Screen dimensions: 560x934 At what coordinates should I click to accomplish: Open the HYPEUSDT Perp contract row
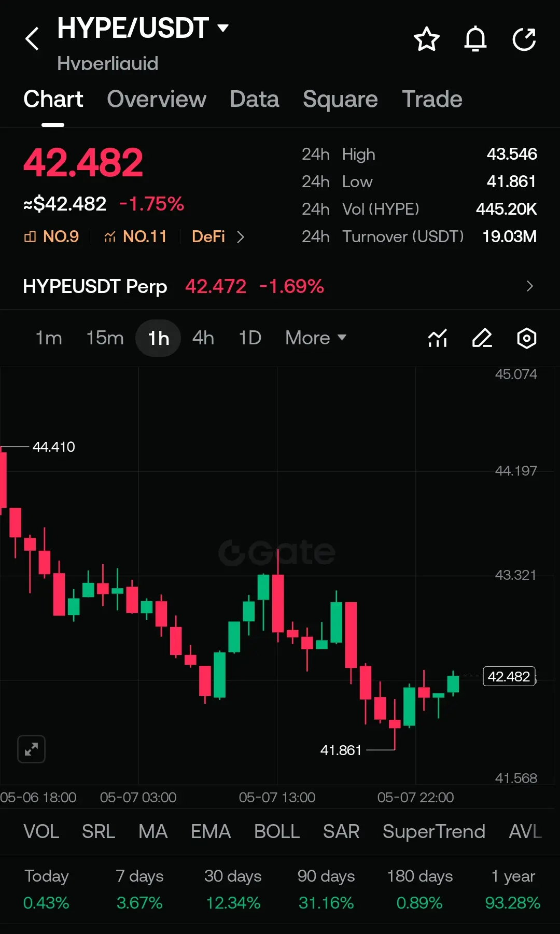click(x=280, y=286)
